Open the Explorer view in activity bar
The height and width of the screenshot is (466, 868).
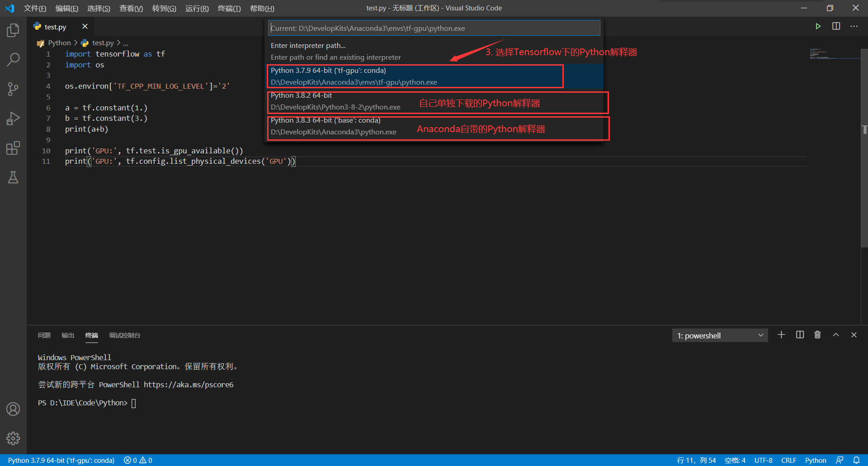point(13,30)
